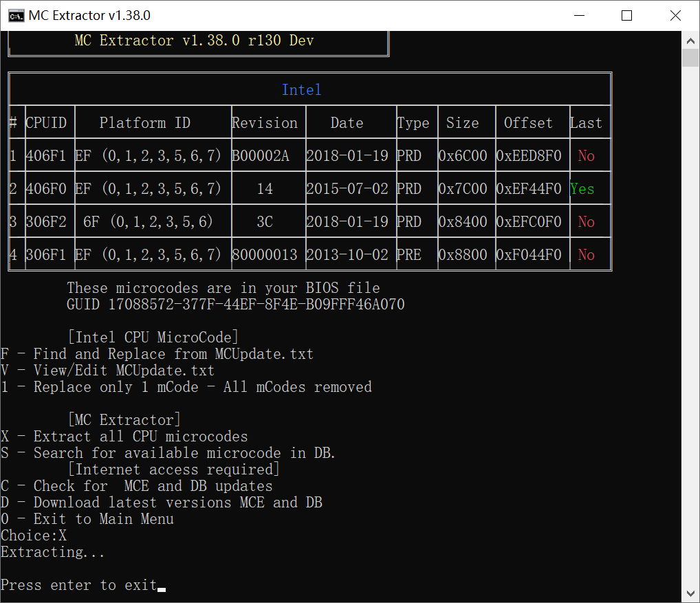
Task: Click 'Download latest versions MCE and DB' option
Action: [161, 503]
